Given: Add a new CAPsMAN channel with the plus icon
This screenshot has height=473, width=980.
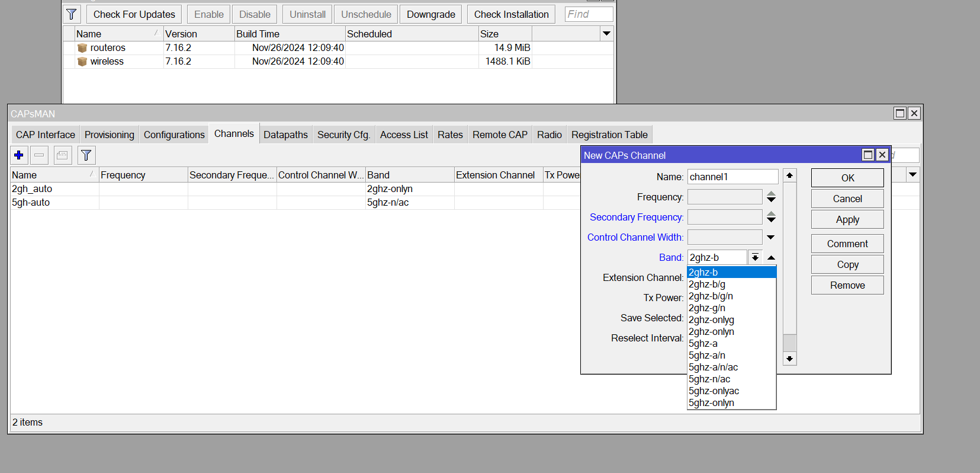Looking at the screenshot, I should 19,155.
